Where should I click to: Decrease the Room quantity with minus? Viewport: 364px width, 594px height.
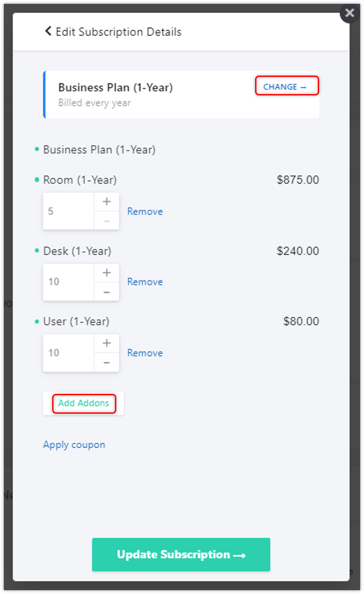coord(106,221)
